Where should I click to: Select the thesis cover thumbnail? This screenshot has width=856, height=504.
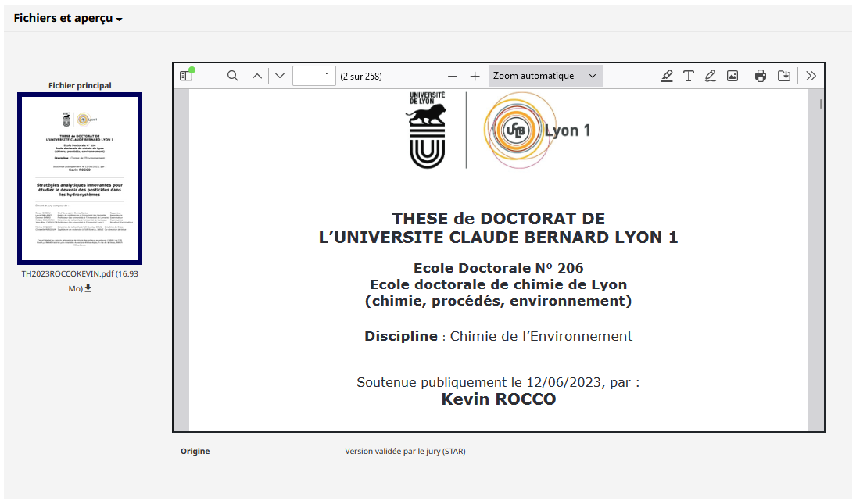(80, 178)
